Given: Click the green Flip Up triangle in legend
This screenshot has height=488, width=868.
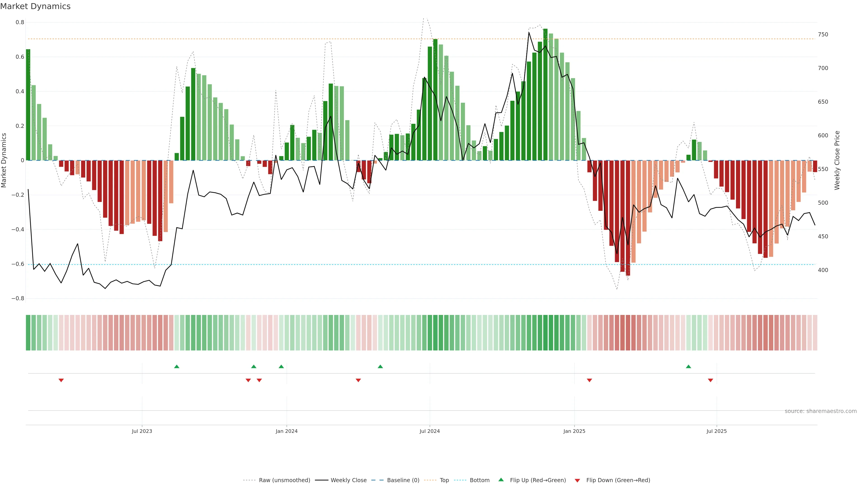Looking at the screenshot, I should [501, 480].
